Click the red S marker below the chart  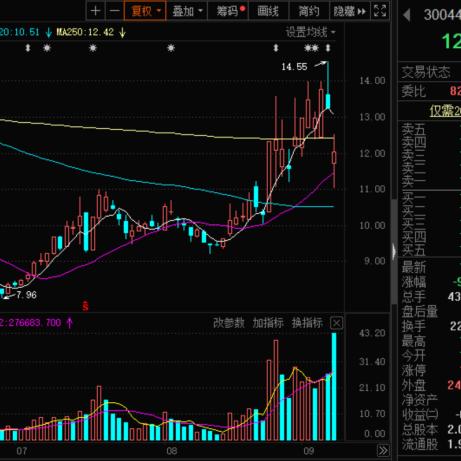click(86, 306)
